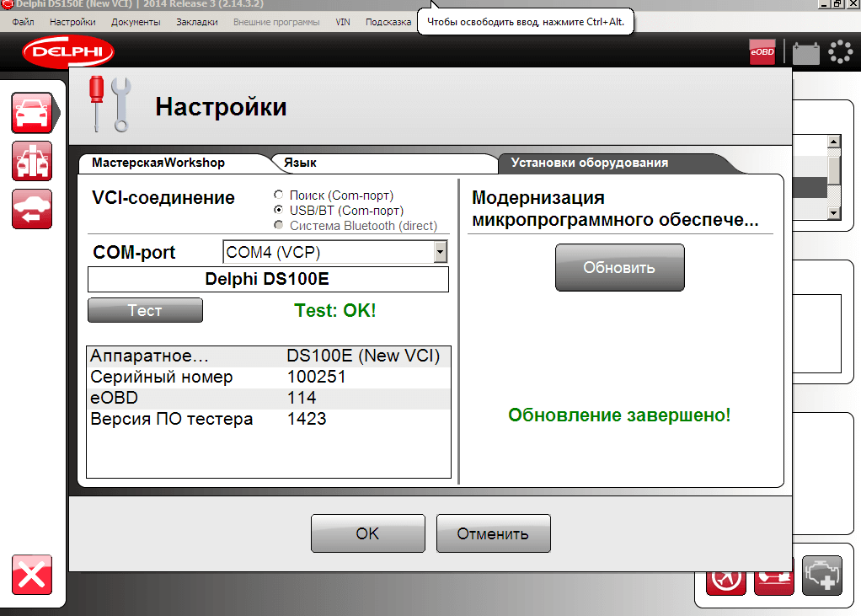The height and width of the screenshot is (616, 861).
Task: Click the eOBD 114 row
Action: pos(269,398)
